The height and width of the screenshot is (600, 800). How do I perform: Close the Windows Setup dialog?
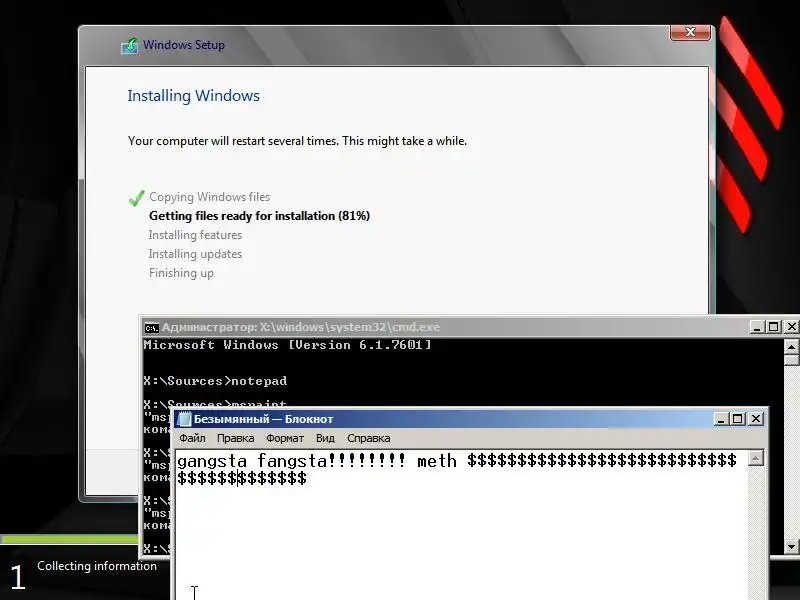[x=690, y=32]
